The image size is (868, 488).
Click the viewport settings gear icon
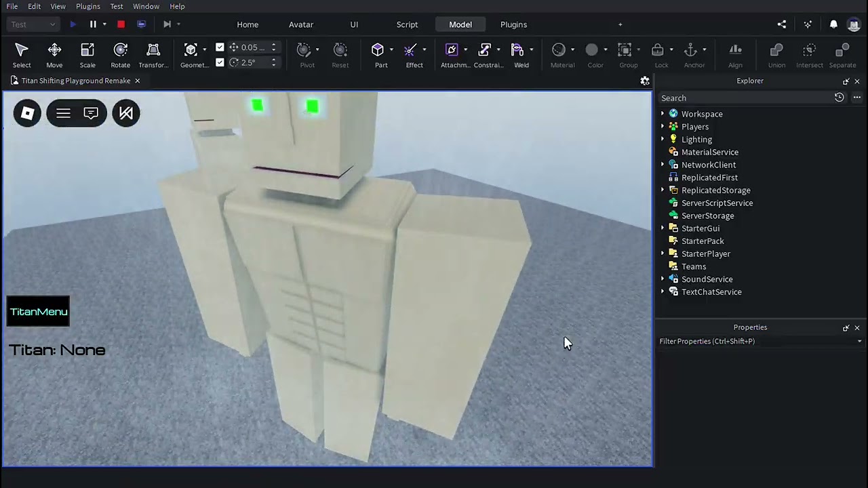645,81
